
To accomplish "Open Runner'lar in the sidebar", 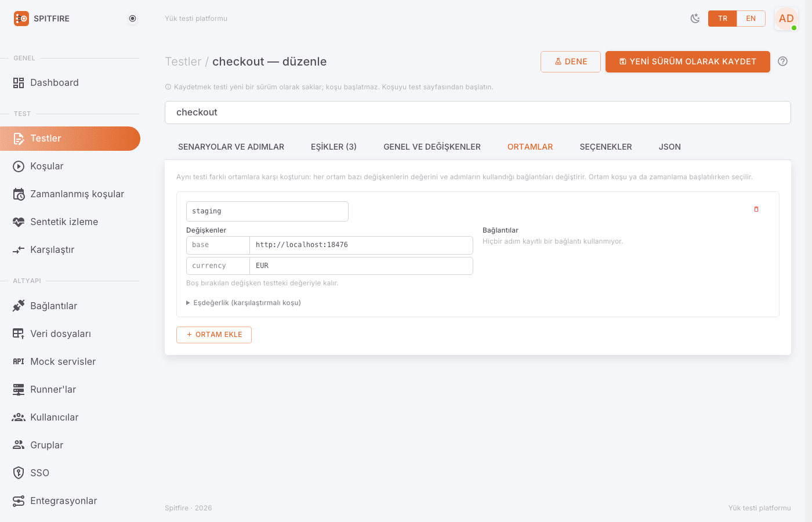I will click(x=70, y=389).
